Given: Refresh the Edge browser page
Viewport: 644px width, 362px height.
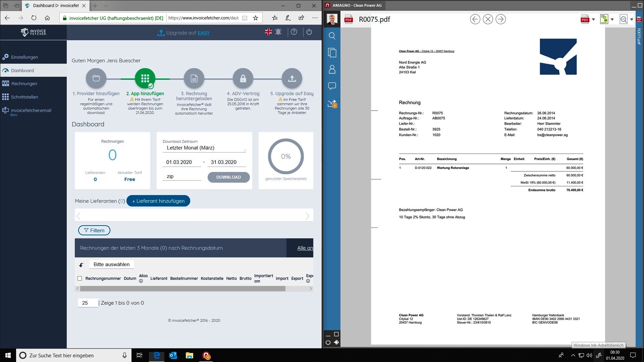Looking at the screenshot, I should [34, 18].
